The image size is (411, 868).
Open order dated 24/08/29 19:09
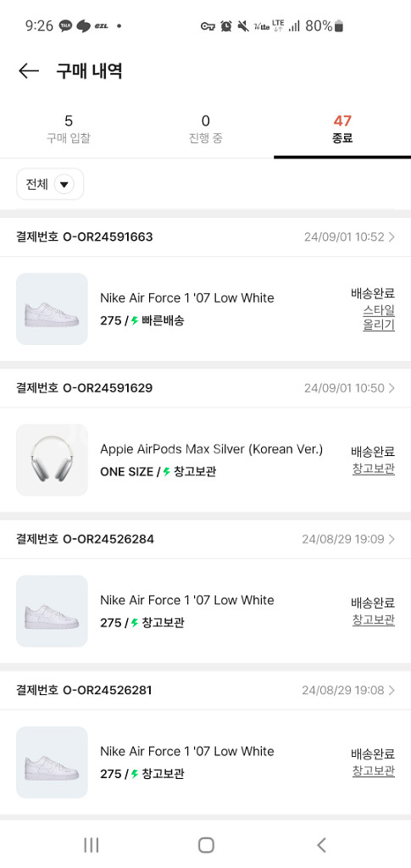coord(392,539)
